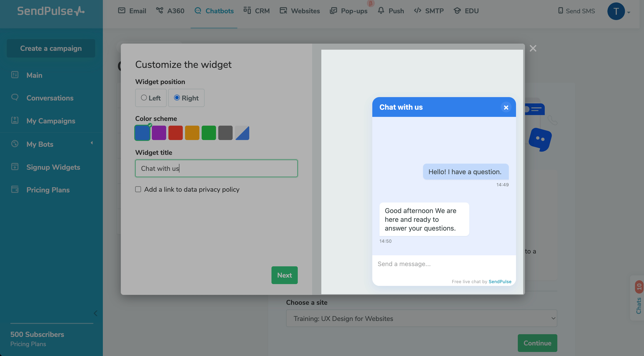Select the A360 icon in the top navigation
Image resolution: width=644 pixels, height=356 pixels.
(159, 11)
